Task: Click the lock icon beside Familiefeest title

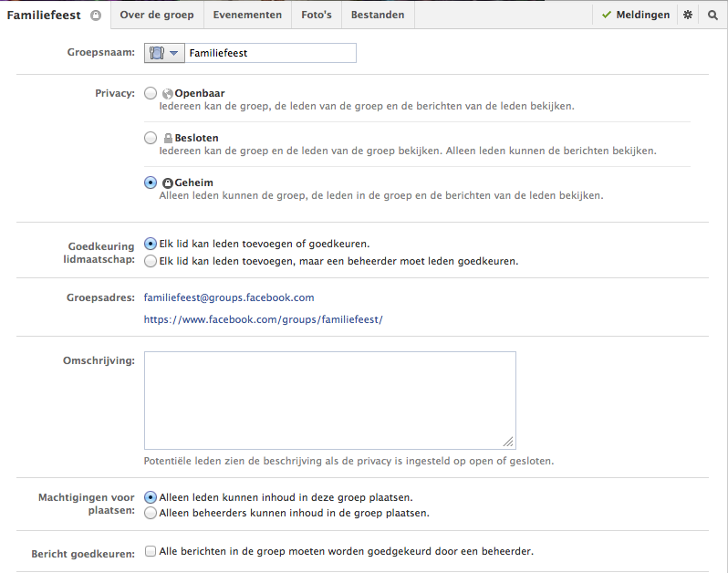Action: tap(96, 16)
